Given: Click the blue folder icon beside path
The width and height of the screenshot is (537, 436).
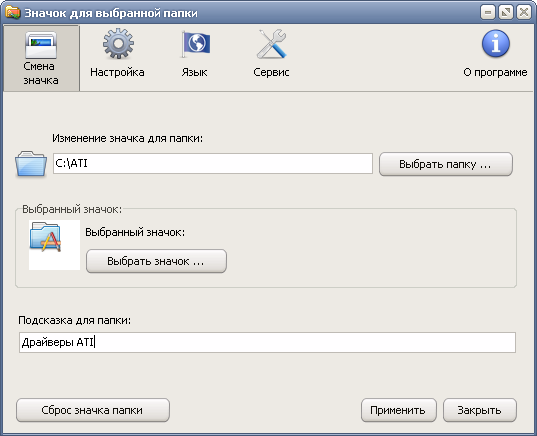Looking at the screenshot, I should [31, 163].
